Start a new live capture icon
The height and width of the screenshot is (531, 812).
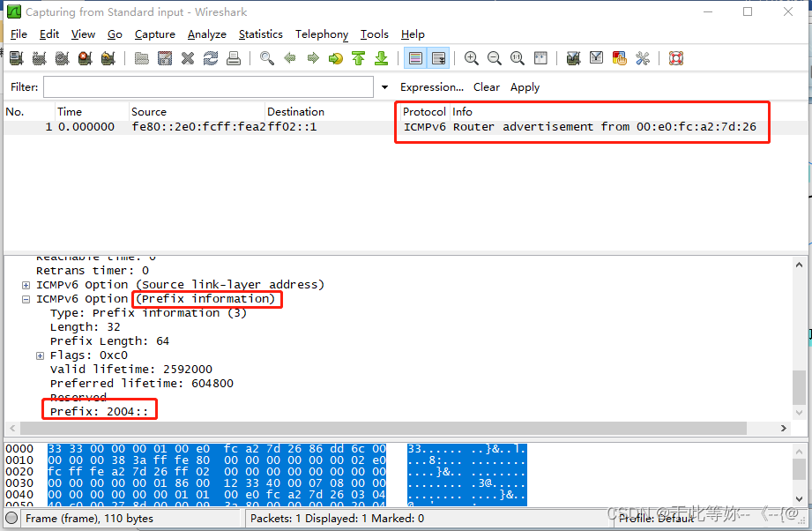[x=62, y=58]
